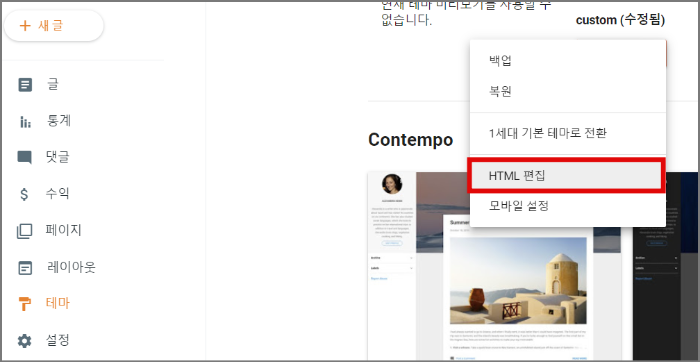The image size is (700, 362).
Task: Click the stats bar chart icon
Action: point(25,121)
